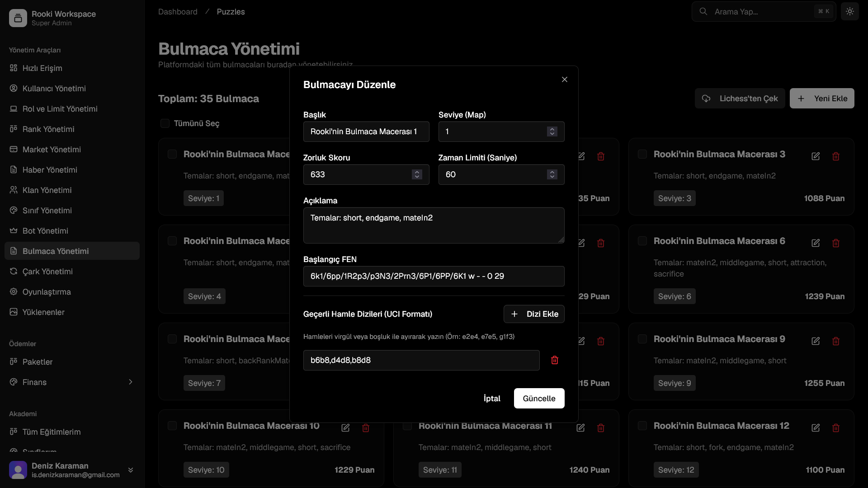Delete Rooki'nin Bulmaca Macerası 10
868x488 pixels.
(x=366, y=428)
